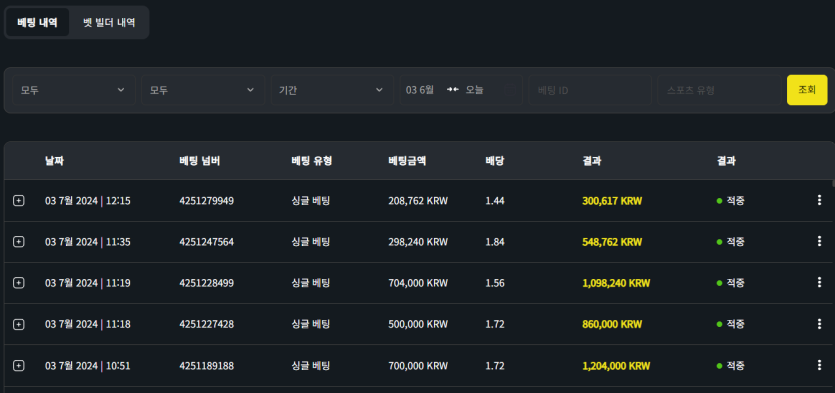
Task: Open three-dot menu for bet 4251189188
Action: click(819, 365)
